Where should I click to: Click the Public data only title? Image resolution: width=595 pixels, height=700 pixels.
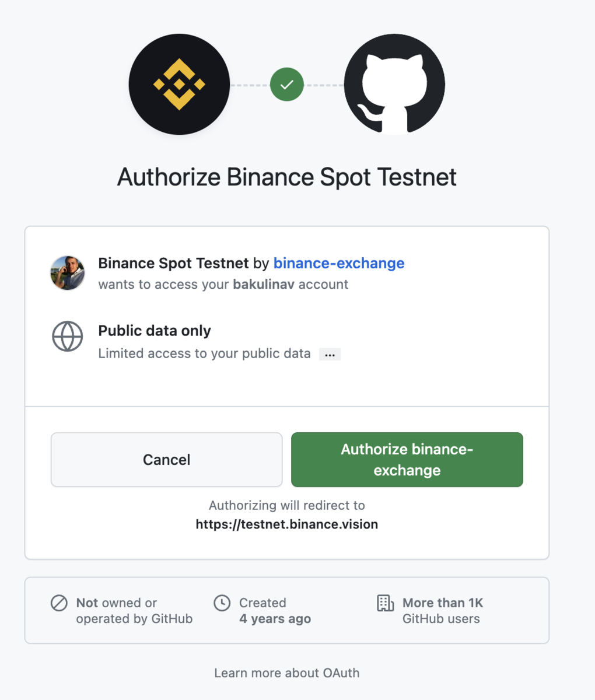click(155, 331)
